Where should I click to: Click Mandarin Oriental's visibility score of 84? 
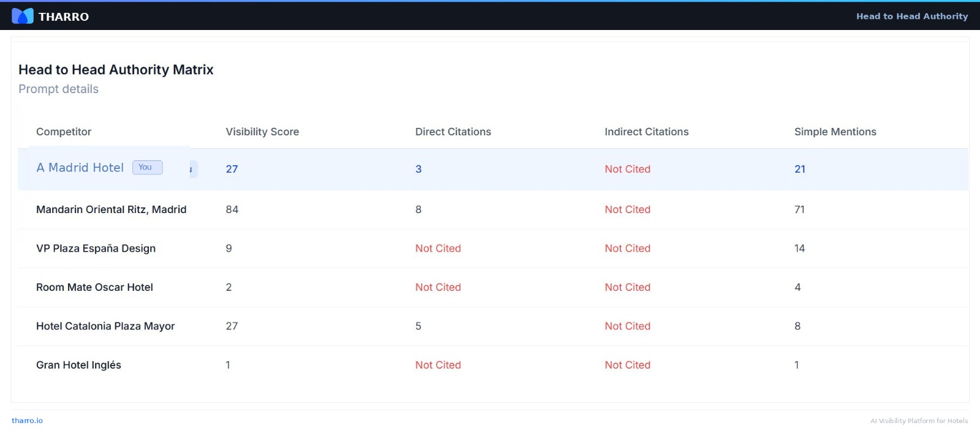pyautogui.click(x=232, y=209)
